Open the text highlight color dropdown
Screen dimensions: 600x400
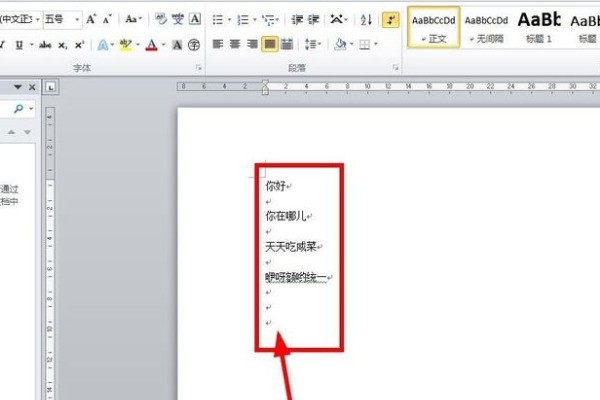(x=138, y=45)
